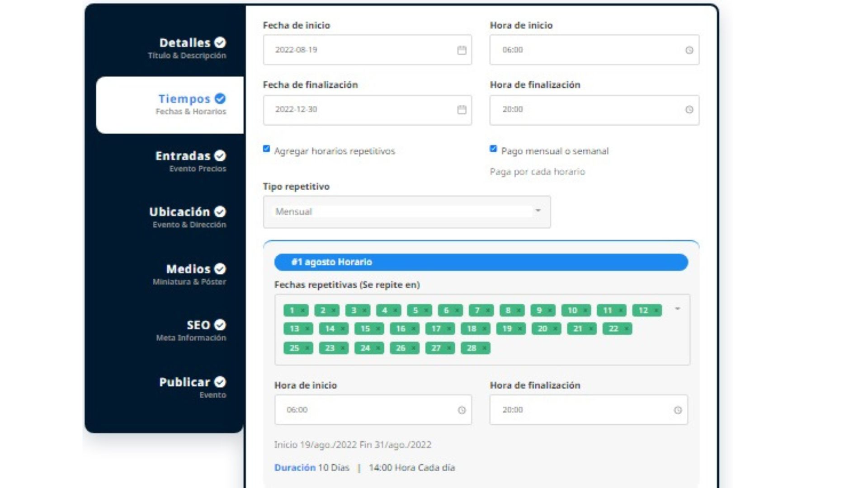Image resolution: width=868 pixels, height=488 pixels.
Task: Open Publicar Evento step
Action: tap(192, 386)
